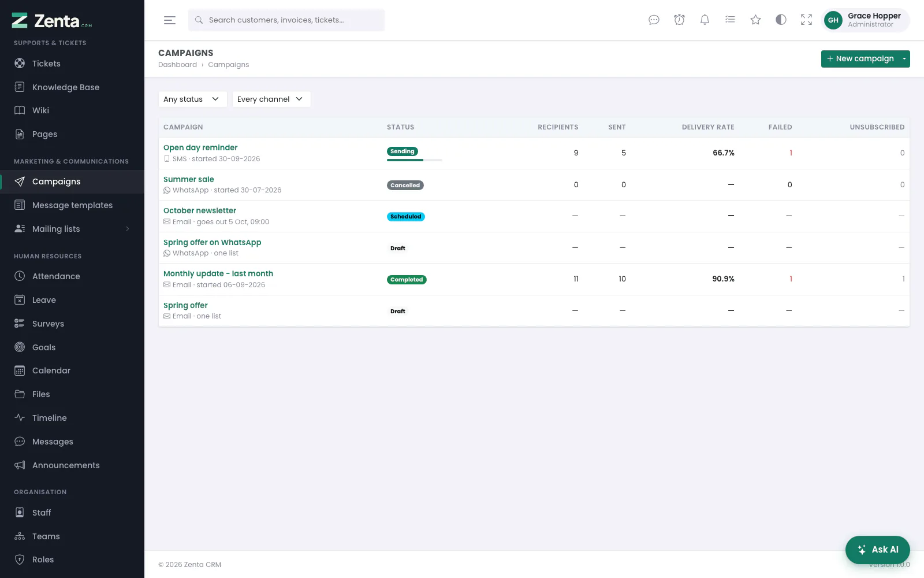The width and height of the screenshot is (924, 578).
Task: Open the task list icon in header
Action: [730, 20]
